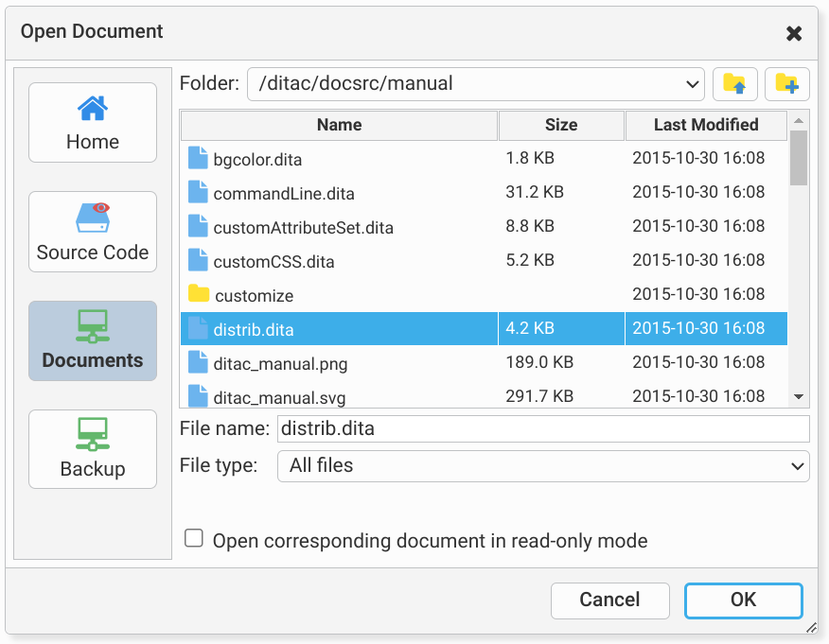
Task: Click the customAttributeSet.dita file icon
Action: (198, 226)
